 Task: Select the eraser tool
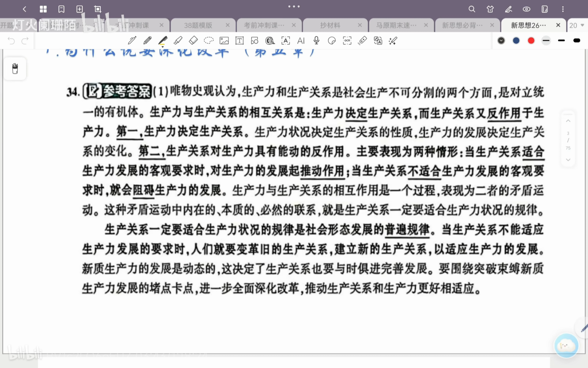193,40
